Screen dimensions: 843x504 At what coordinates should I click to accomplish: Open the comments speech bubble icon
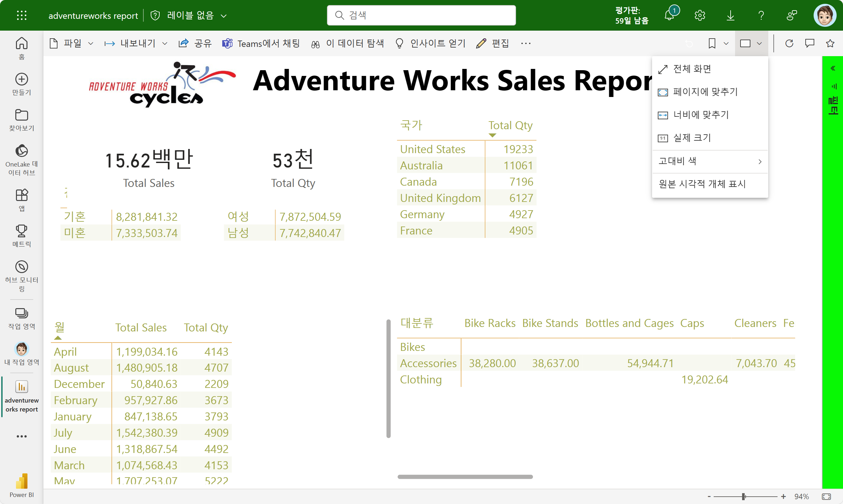(x=810, y=43)
